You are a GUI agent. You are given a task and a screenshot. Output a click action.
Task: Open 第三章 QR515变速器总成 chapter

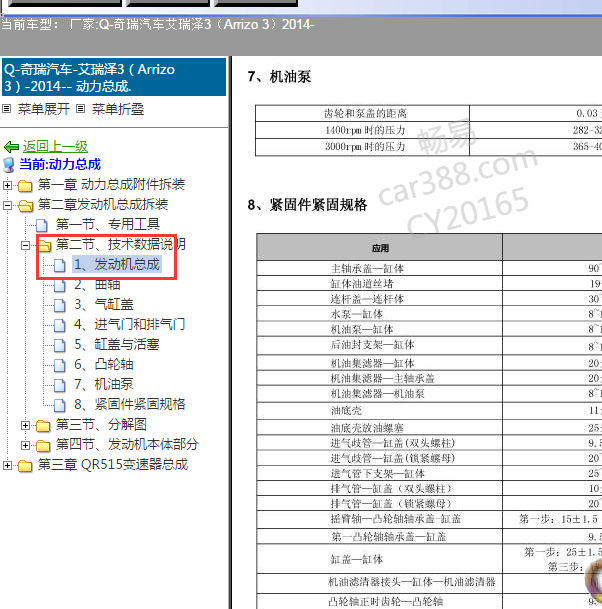113,464
